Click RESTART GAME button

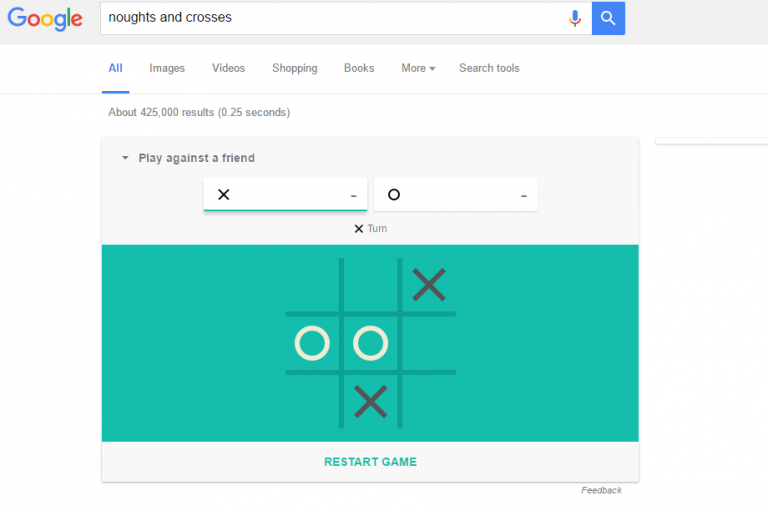(370, 462)
